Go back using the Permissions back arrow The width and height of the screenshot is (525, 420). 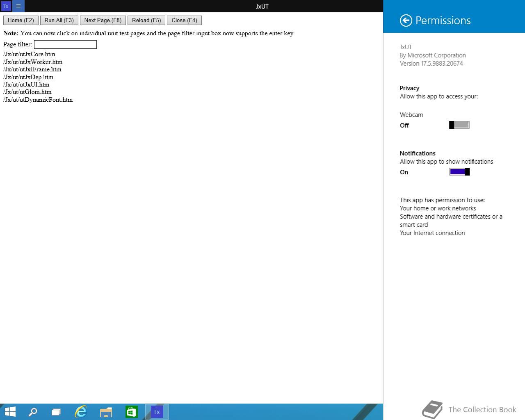(x=406, y=21)
